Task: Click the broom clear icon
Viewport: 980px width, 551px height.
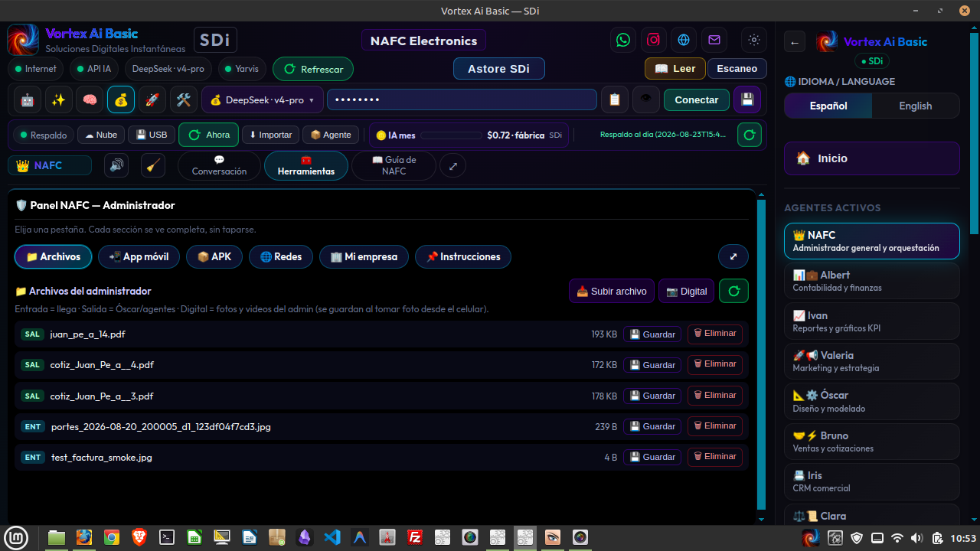Action: click(x=153, y=165)
